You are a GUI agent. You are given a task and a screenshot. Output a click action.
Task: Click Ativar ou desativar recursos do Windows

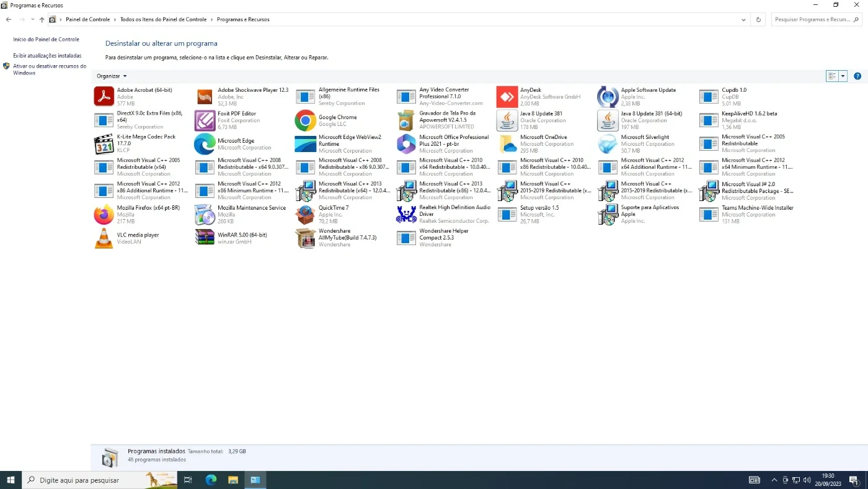(x=50, y=70)
